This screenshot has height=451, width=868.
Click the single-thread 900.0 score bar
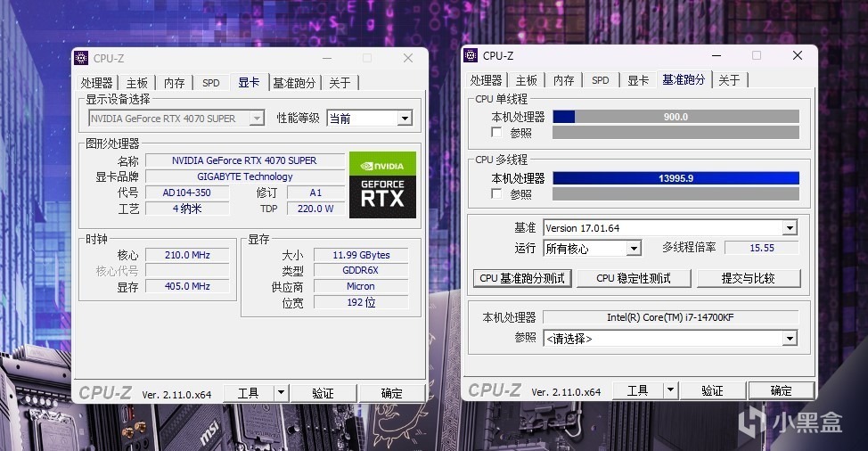coord(676,116)
